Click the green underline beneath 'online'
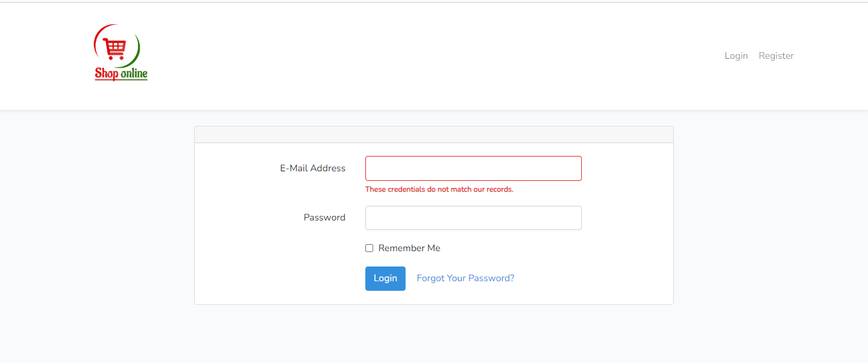 click(x=134, y=80)
